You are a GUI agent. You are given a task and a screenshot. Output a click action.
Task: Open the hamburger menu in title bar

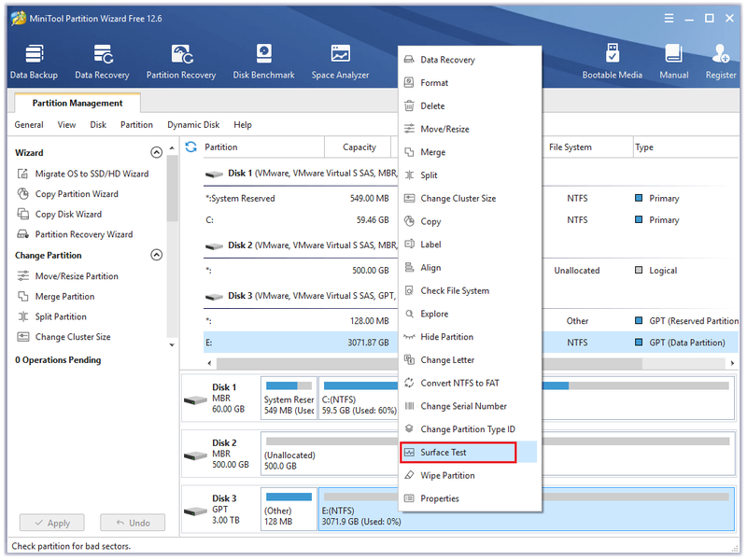click(x=669, y=18)
